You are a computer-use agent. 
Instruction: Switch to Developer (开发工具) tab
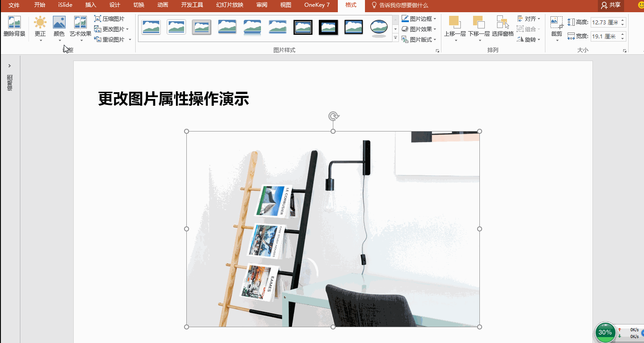click(x=192, y=5)
